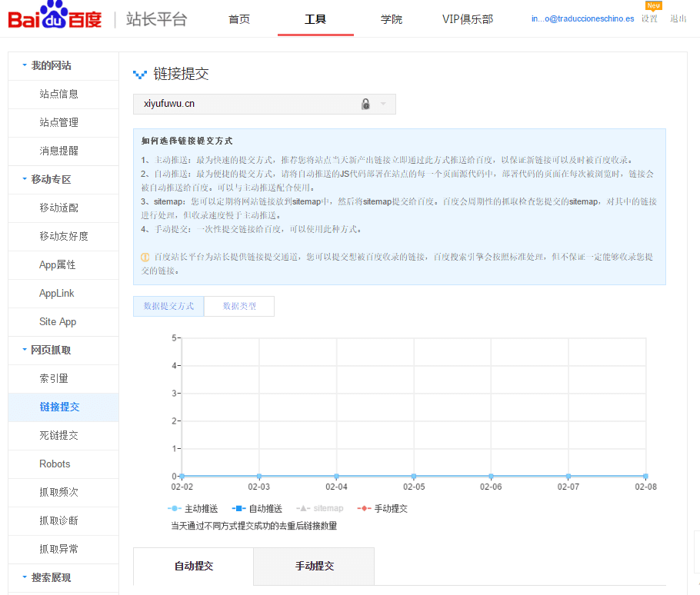This screenshot has height=595, width=700.
Task: Open the VIP俱乐部 nav item
Action: (468, 19)
